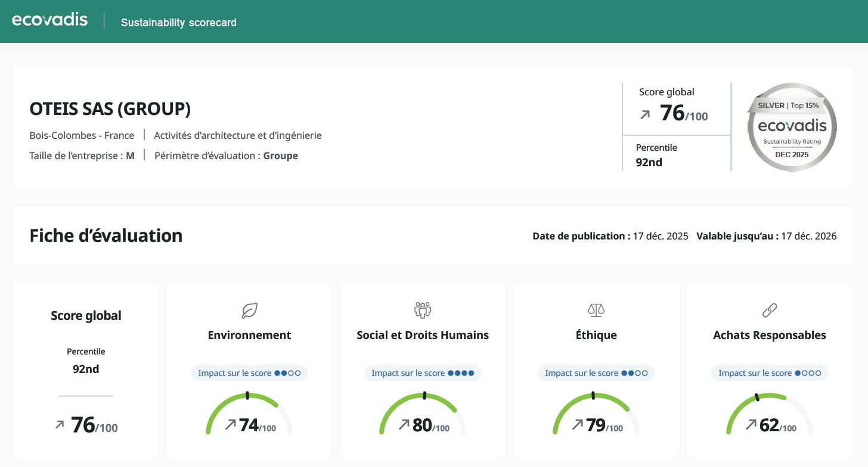
Task: Click the EcoVadis logo in header
Action: coord(50,20)
